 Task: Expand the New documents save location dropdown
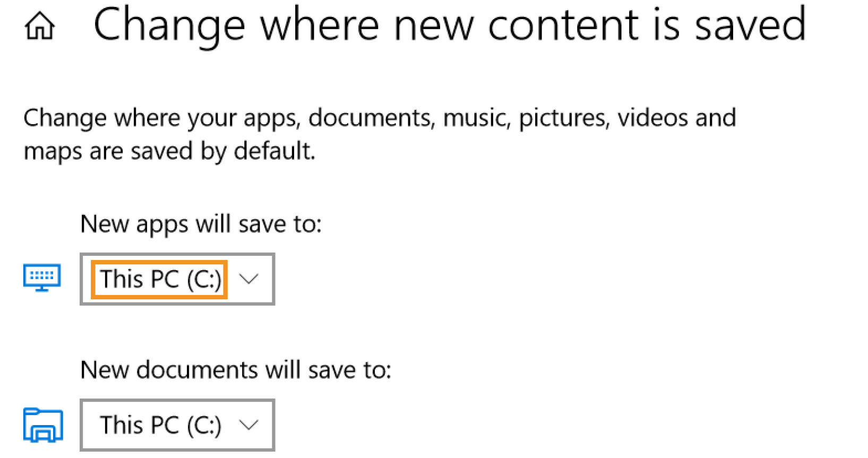tap(177, 425)
